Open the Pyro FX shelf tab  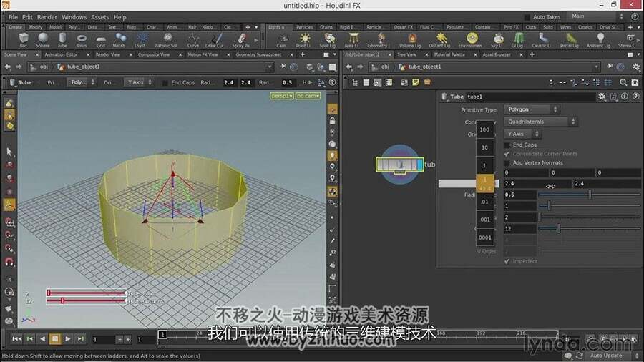point(510,27)
